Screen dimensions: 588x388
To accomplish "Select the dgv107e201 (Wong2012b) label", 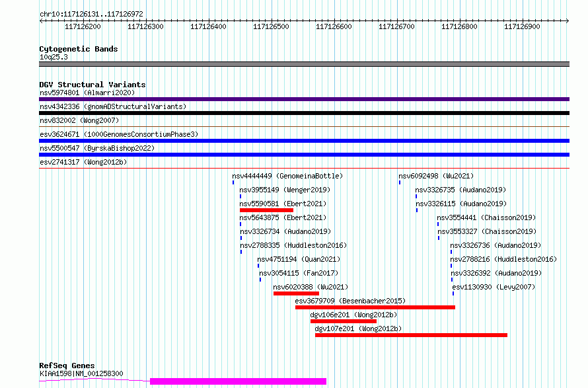I will [358, 329].
